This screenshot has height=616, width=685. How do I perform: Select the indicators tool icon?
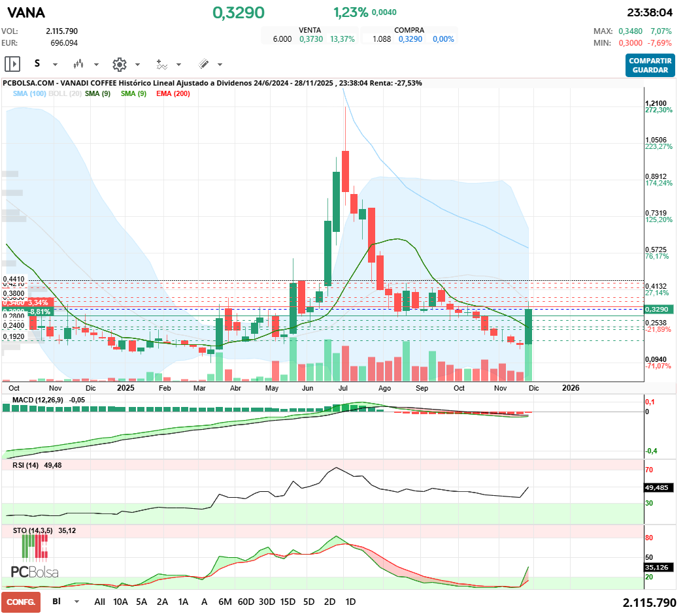tap(161, 65)
